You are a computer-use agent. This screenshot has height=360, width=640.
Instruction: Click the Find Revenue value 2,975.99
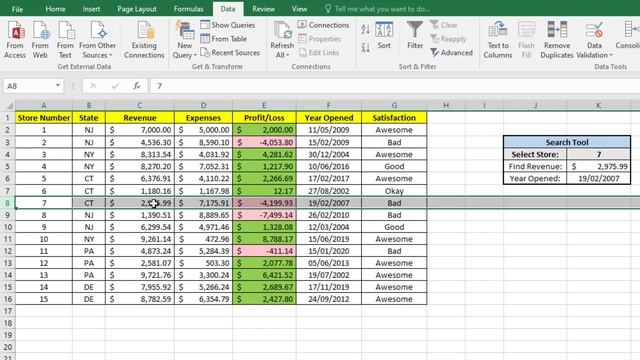coord(598,167)
